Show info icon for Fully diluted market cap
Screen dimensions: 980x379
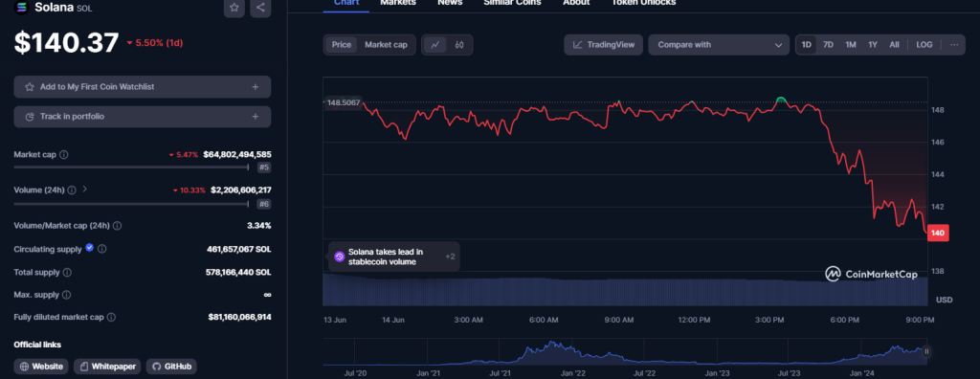point(111,317)
